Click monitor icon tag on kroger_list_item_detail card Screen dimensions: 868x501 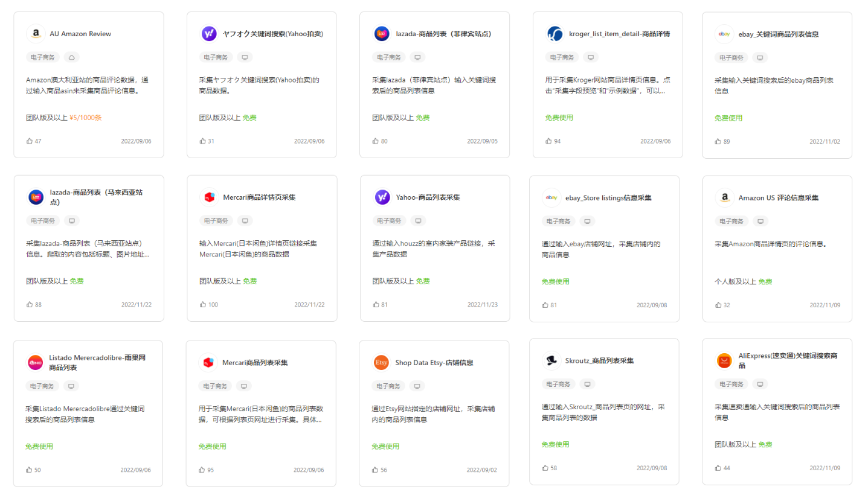point(591,57)
